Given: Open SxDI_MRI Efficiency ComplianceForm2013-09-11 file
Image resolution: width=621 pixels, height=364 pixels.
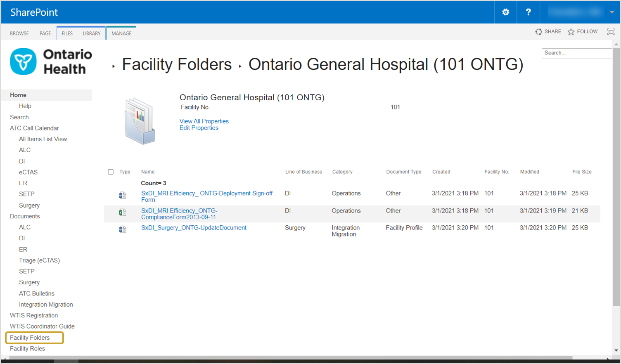Looking at the screenshot, I should [x=179, y=214].
